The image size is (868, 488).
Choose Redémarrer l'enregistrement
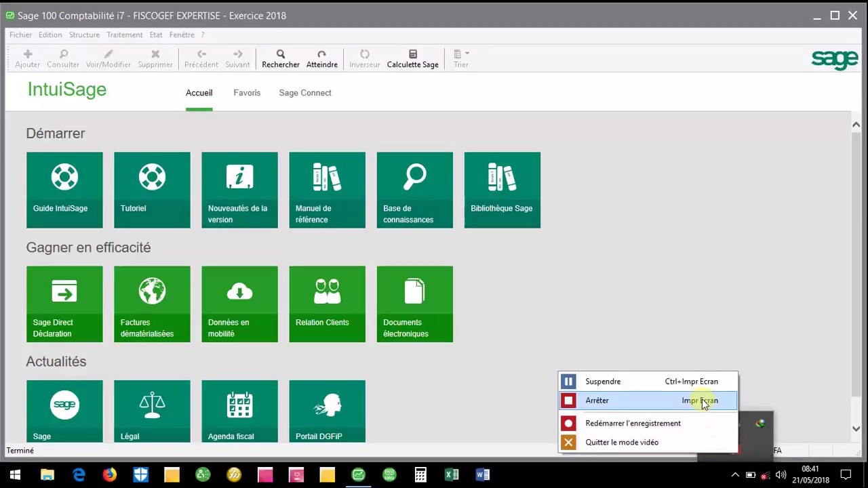click(648, 423)
